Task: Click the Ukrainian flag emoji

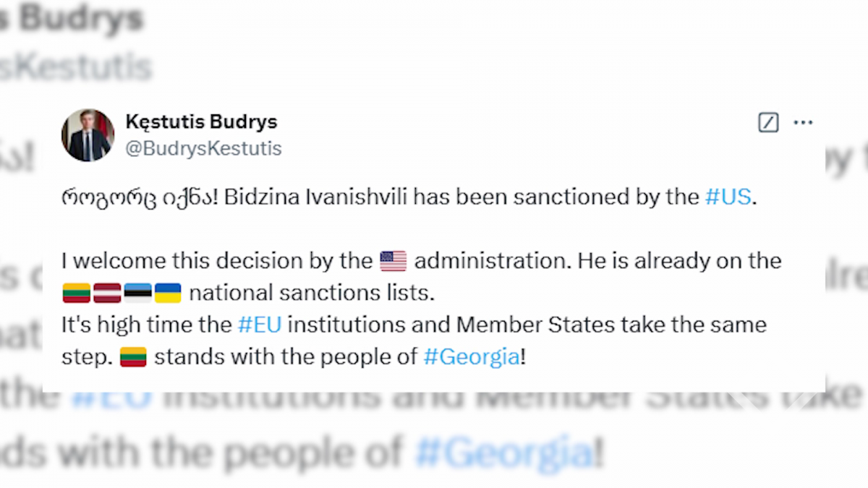Action: (168, 293)
